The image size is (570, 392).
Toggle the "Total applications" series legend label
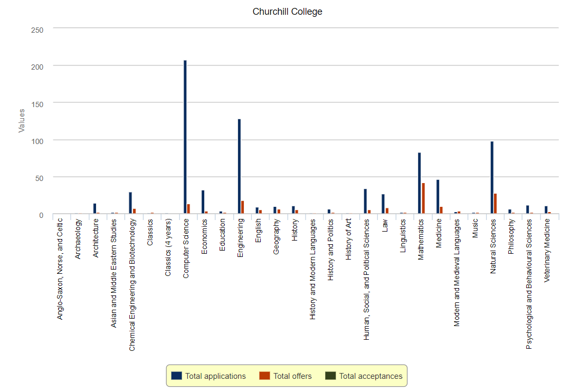[x=215, y=376]
